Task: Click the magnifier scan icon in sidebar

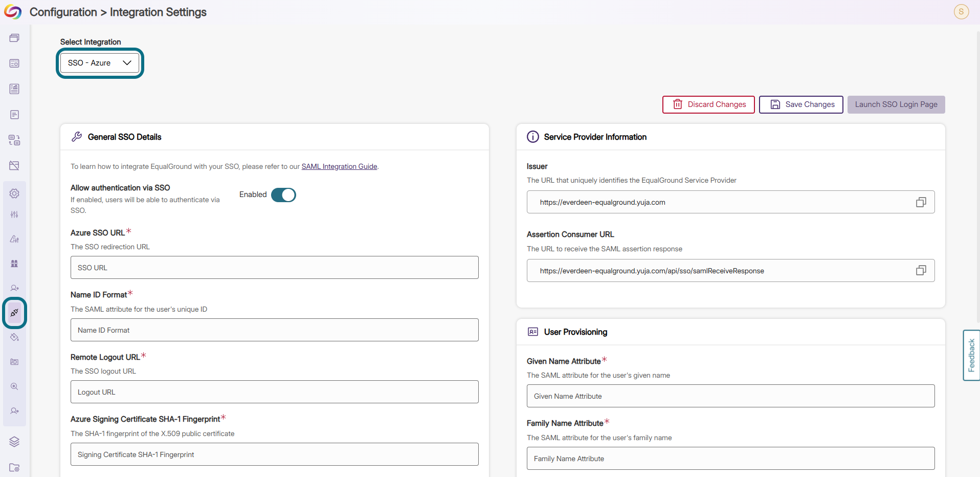Action: coord(14,386)
